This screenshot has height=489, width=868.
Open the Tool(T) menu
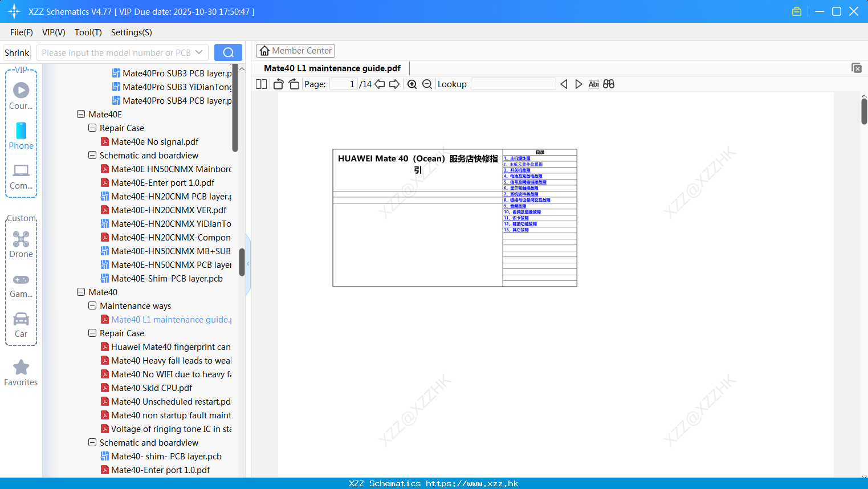(88, 32)
